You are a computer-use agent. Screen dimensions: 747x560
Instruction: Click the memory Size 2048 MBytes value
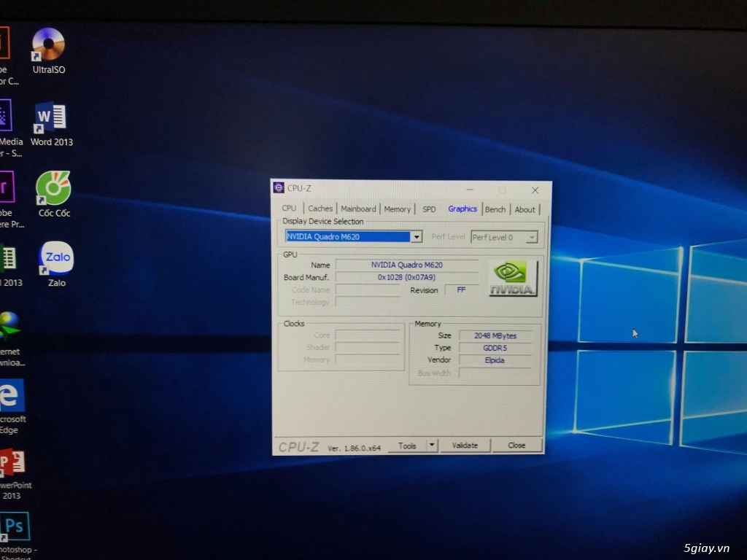tap(495, 335)
